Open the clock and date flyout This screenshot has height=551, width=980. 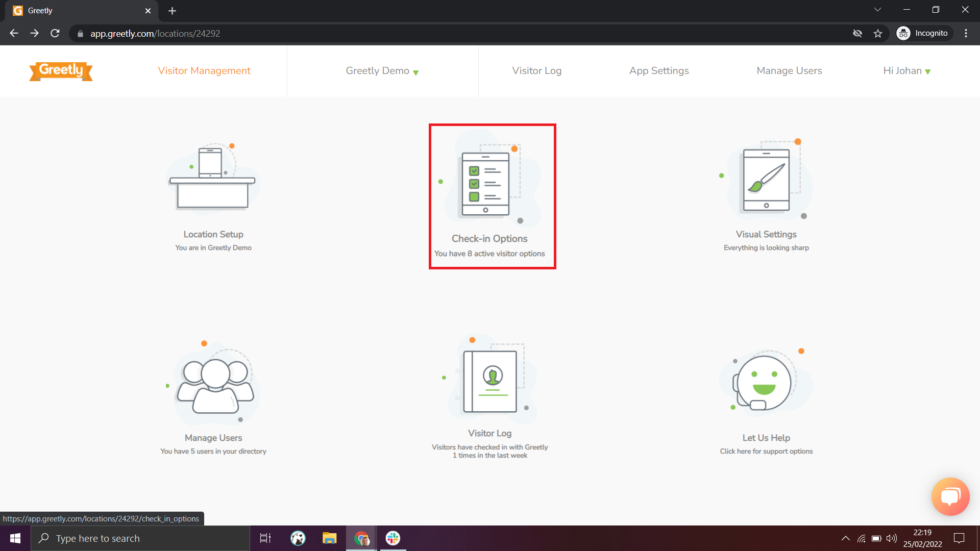922,538
